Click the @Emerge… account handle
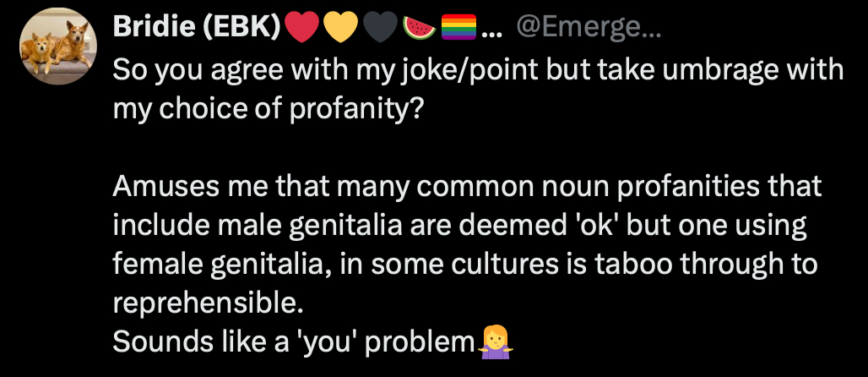The image size is (868, 377). tap(588, 30)
